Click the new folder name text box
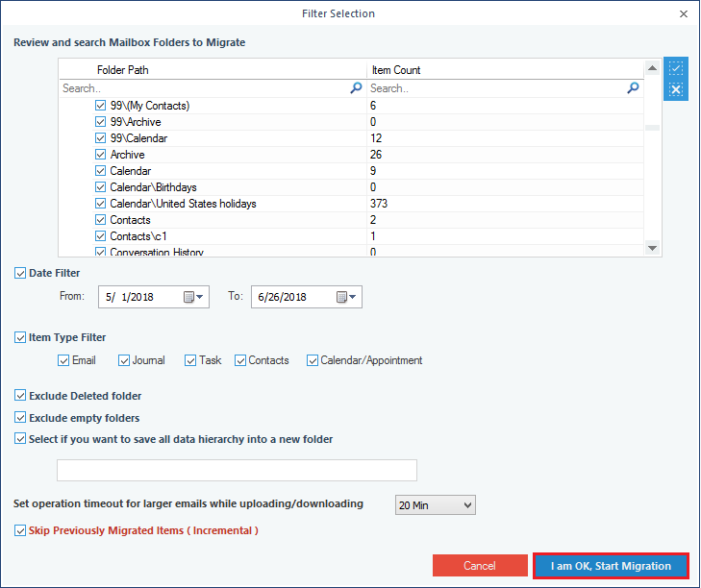 pyautogui.click(x=237, y=471)
